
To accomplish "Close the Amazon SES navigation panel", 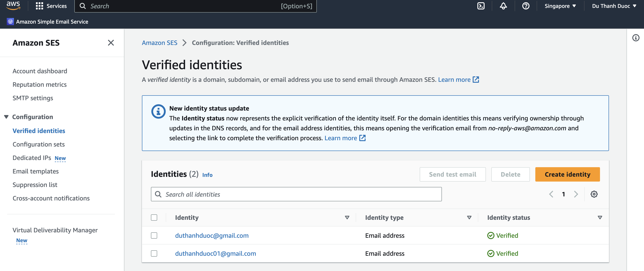I will (111, 43).
